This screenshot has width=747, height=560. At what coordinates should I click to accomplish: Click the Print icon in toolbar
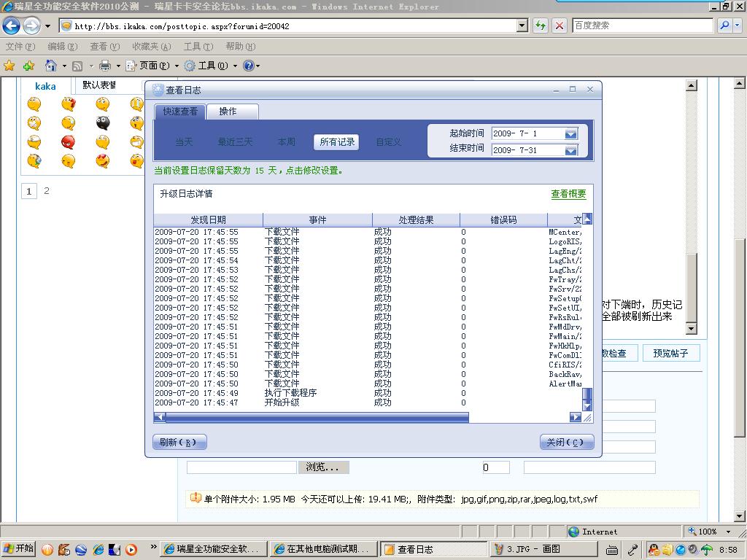click(x=105, y=66)
